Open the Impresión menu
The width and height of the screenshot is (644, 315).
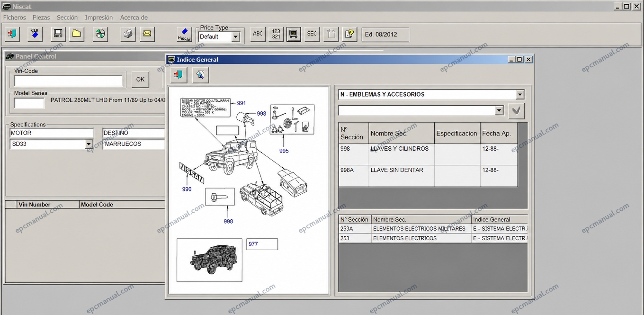pos(99,18)
